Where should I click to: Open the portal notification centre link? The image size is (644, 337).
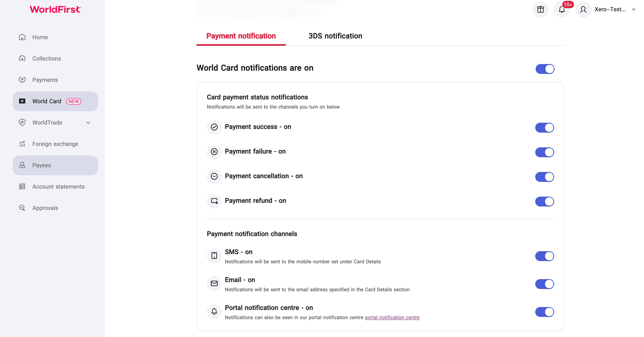coord(392,318)
